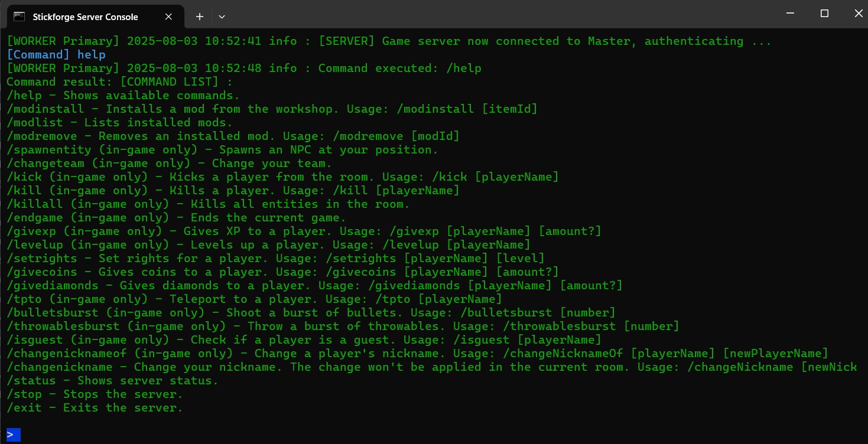Click the [Command] help input line

click(56, 55)
